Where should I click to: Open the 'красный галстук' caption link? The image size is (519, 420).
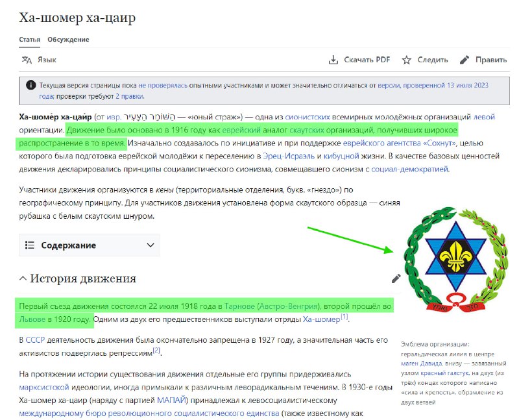click(x=445, y=373)
